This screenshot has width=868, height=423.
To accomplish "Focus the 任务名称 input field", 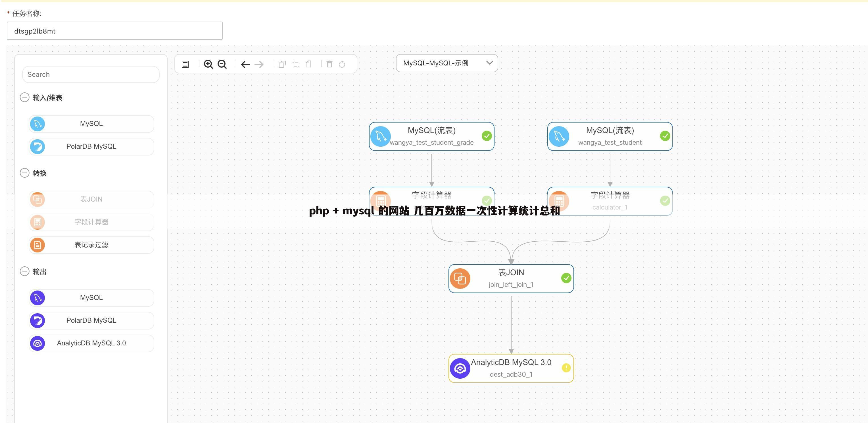I will pyautogui.click(x=114, y=31).
